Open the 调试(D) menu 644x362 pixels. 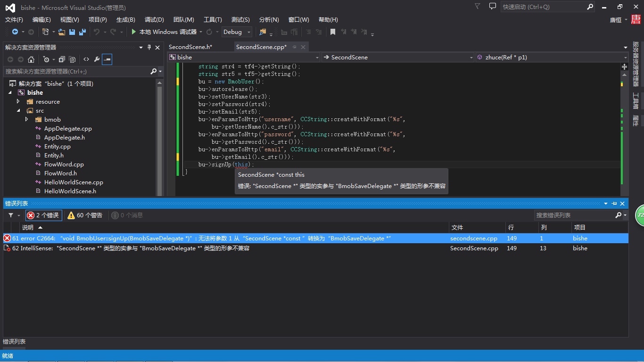click(x=154, y=20)
